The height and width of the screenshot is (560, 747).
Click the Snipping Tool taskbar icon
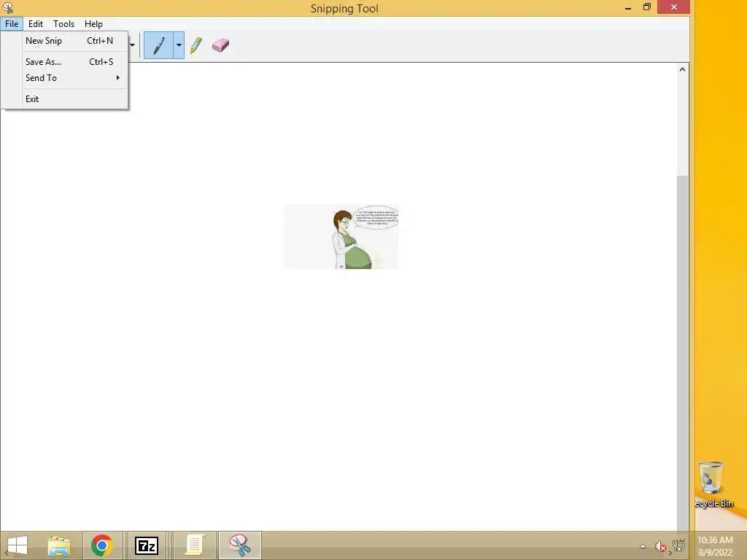(x=239, y=545)
